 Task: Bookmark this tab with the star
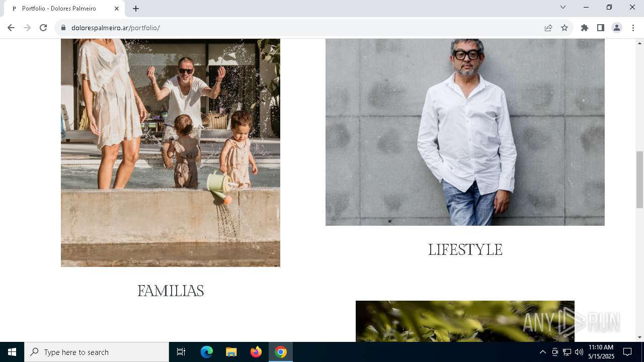coord(565,28)
